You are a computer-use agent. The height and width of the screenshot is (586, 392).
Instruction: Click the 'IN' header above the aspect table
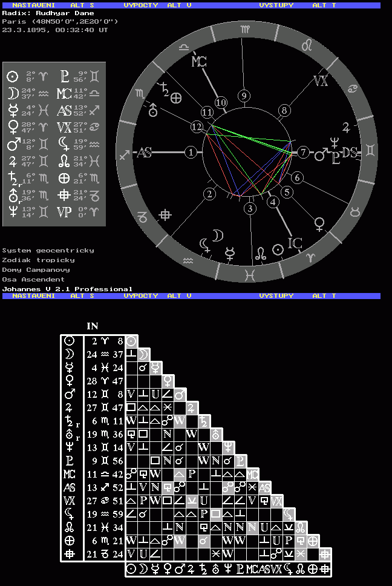pos(93,326)
